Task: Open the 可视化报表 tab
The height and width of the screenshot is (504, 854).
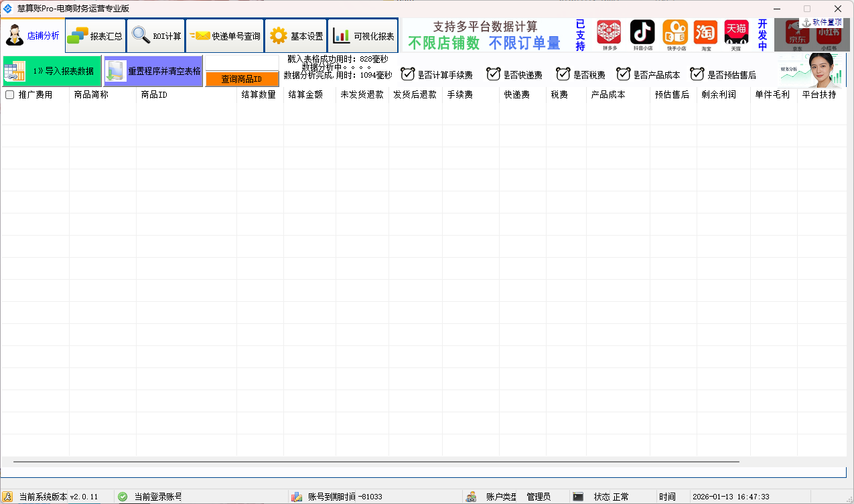Action: [363, 36]
